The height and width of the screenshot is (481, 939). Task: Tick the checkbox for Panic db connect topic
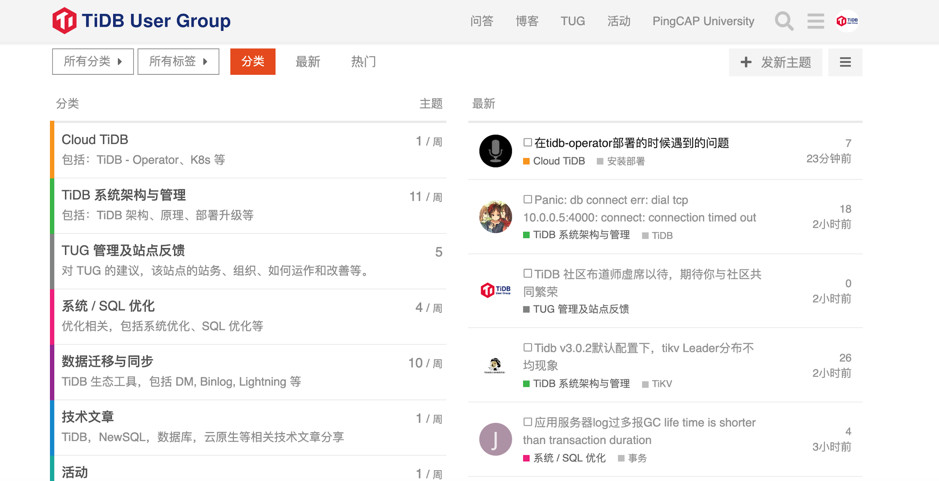(528, 200)
